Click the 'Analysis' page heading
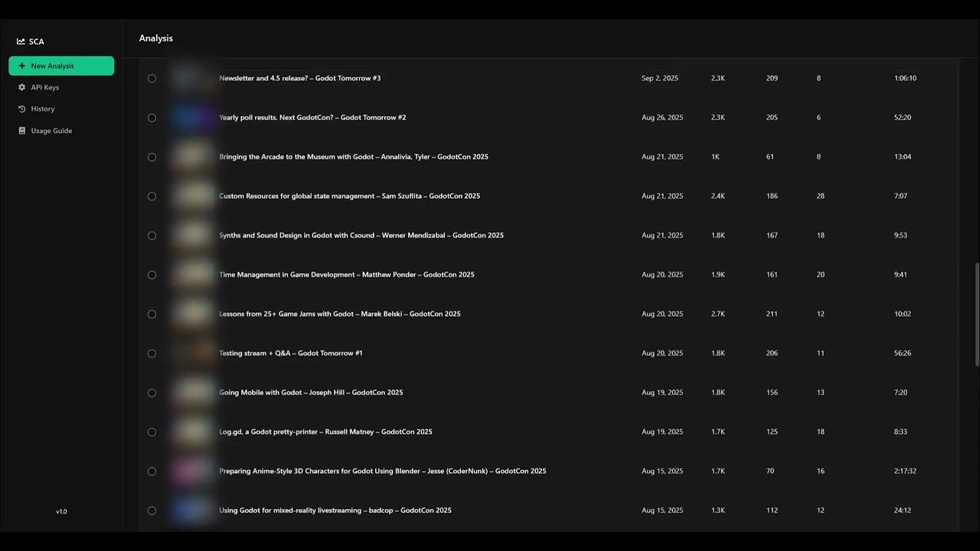Image resolution: width=980 pixels, height=551 pixels. tap(156, 38)
